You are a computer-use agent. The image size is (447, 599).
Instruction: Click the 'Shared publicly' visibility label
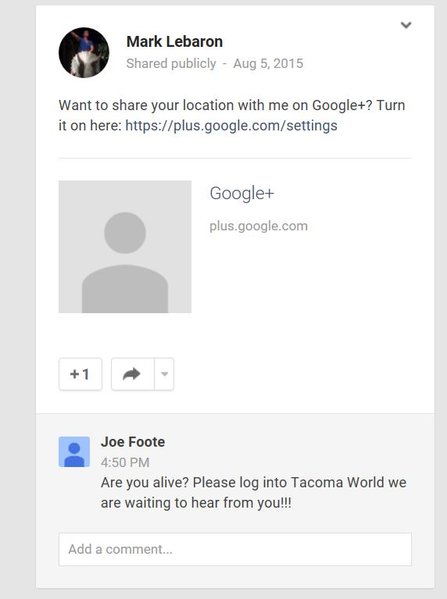point(171,63)
